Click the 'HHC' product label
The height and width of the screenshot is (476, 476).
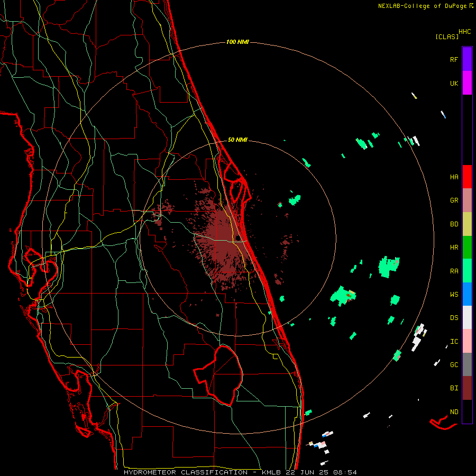pyautogui.click(x=464, y=32)
